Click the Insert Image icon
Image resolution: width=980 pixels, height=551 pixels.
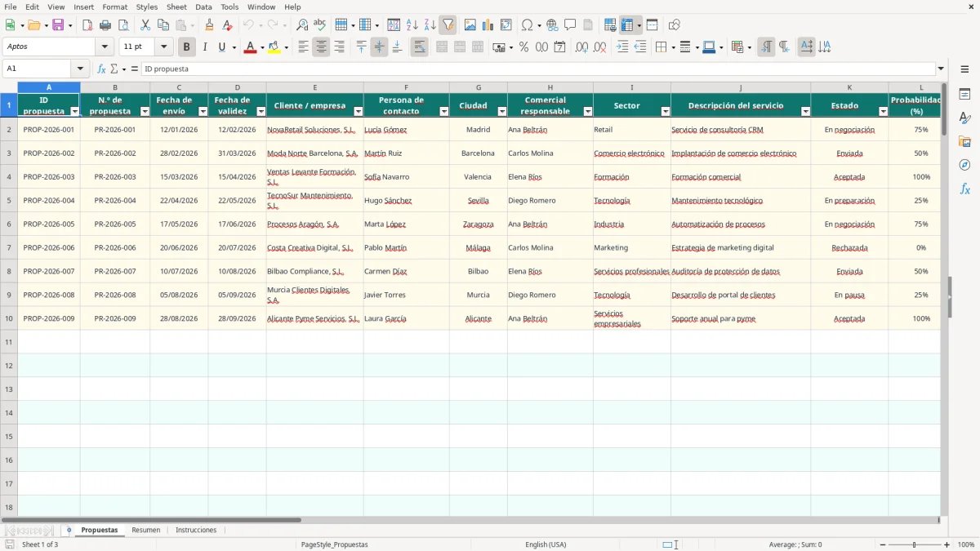pyautogui.click(x=470, y=25)
